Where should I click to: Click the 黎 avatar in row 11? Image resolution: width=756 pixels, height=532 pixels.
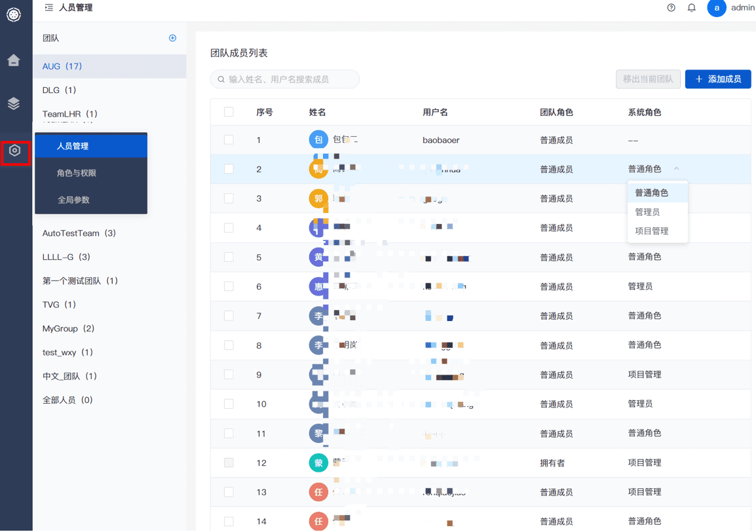[x=318, y=433]
